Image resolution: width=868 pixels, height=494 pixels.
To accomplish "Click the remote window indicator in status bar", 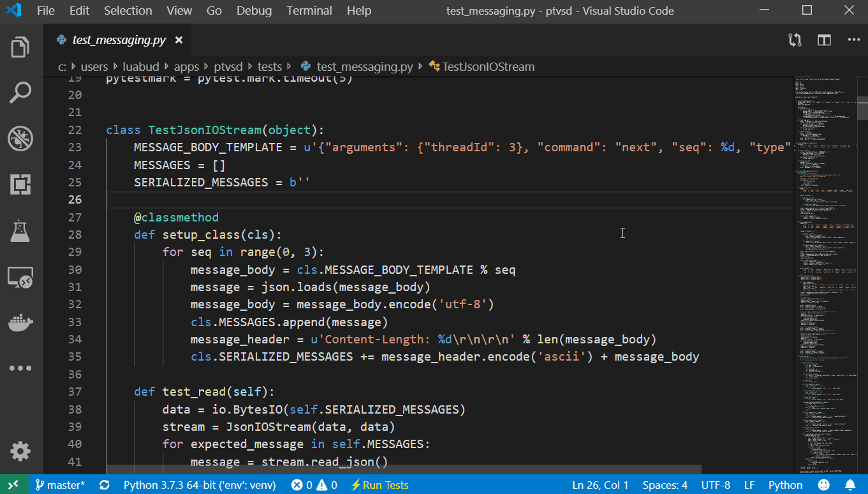I will pyautogui.click(x=14, y=485).
